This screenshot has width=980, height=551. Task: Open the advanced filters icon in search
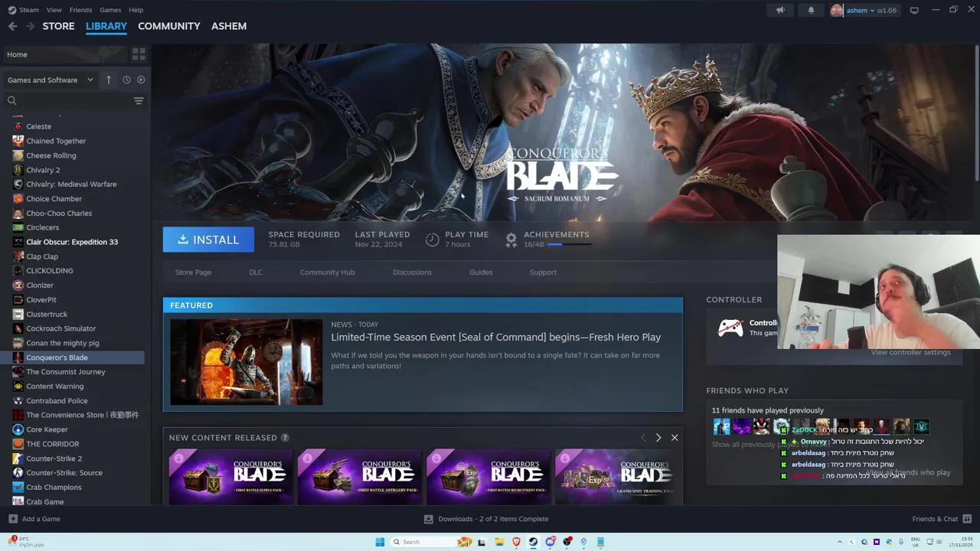[x=139, y=100]
